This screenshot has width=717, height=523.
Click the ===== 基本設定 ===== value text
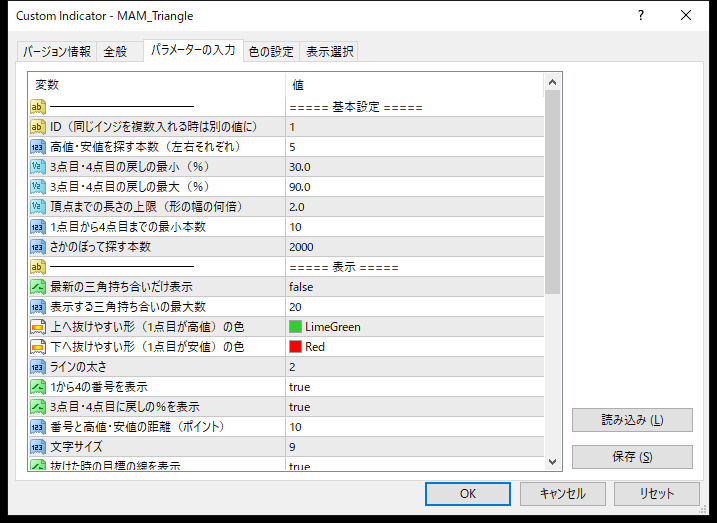pos(356,107)
